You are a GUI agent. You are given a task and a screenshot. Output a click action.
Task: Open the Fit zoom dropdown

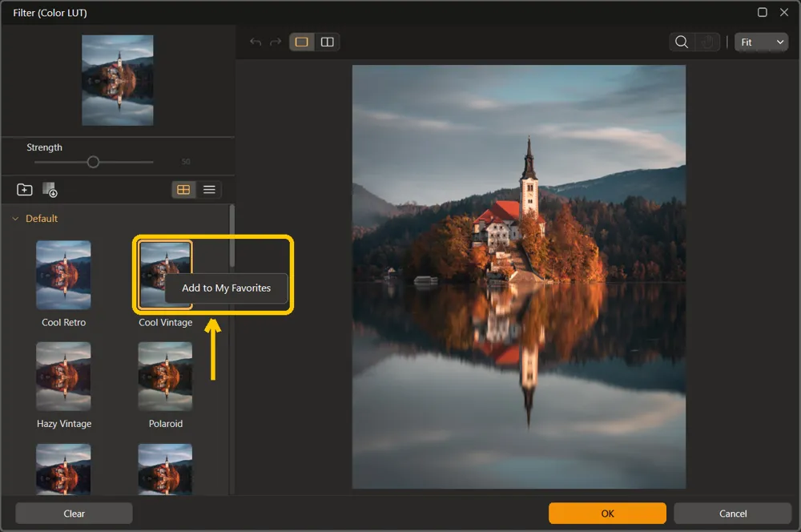click(761, 42)
